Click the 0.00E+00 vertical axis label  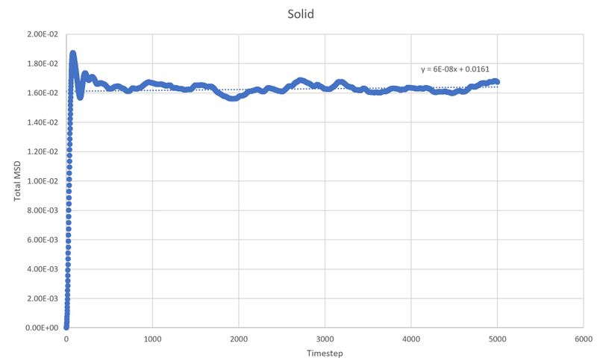pos(42,327)
